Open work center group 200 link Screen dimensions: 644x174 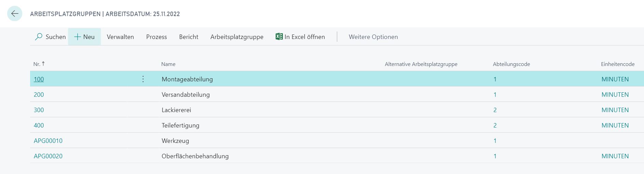(x=39, y=95)
